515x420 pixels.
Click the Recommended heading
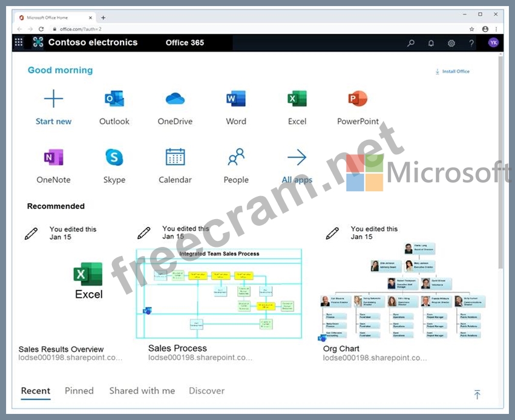pos(56,206)
